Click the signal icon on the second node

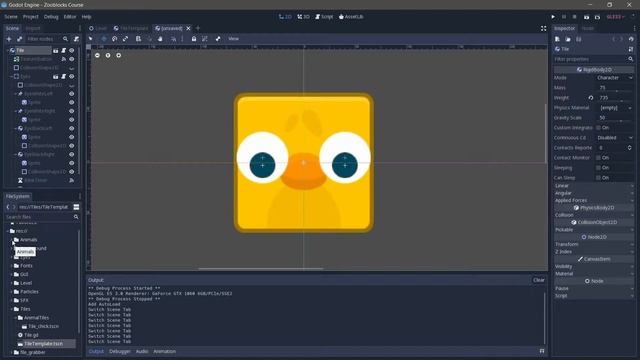point(64,59)
